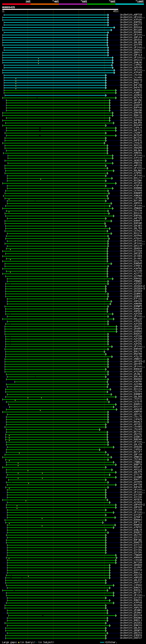Select the UniRef100_Q84ZZ2 hit label

tap(131, 326)
